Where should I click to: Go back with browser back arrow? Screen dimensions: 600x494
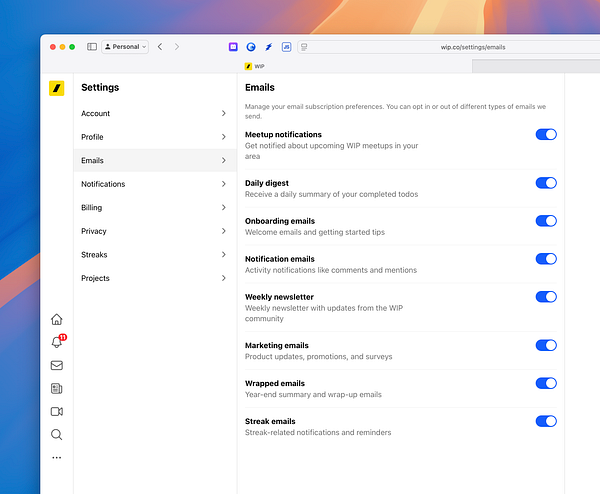[160, 47]
